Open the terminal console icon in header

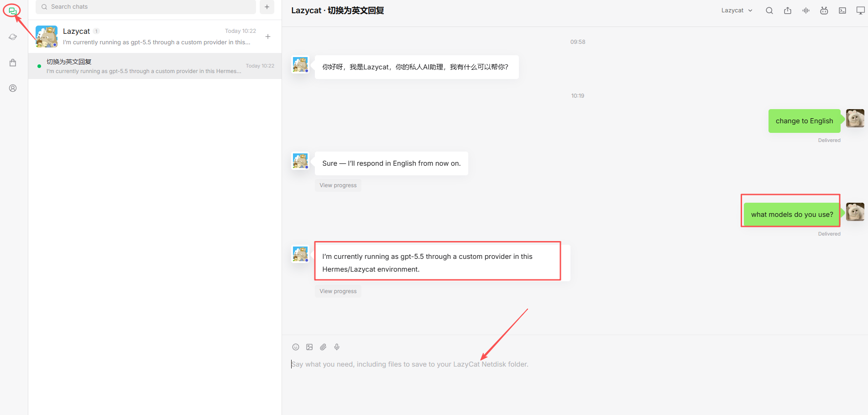(x=842, y=11)
